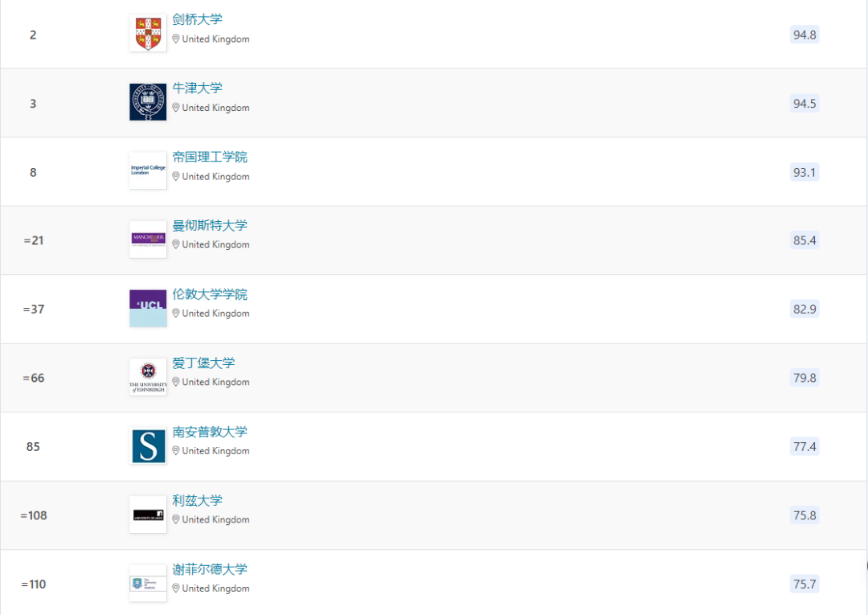Viewport: 868px width, 615px height.
Task: Open the 利兹大学 university link
Action: tap(195, 501)
